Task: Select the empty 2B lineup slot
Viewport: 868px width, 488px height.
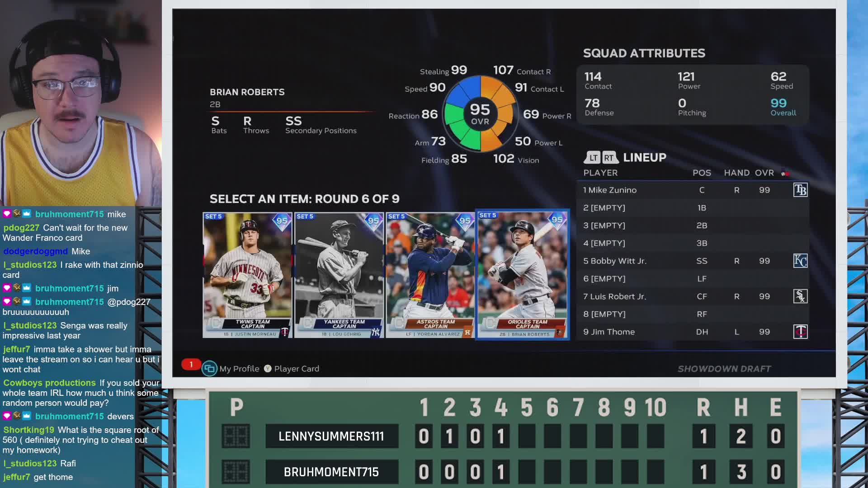Action: coord(693,225)
